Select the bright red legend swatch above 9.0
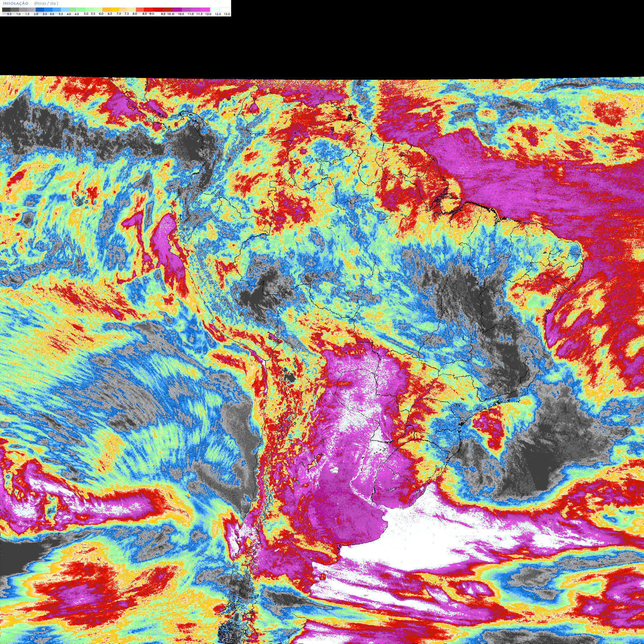This screenshot has width=644, height=644. pos(148,10)
